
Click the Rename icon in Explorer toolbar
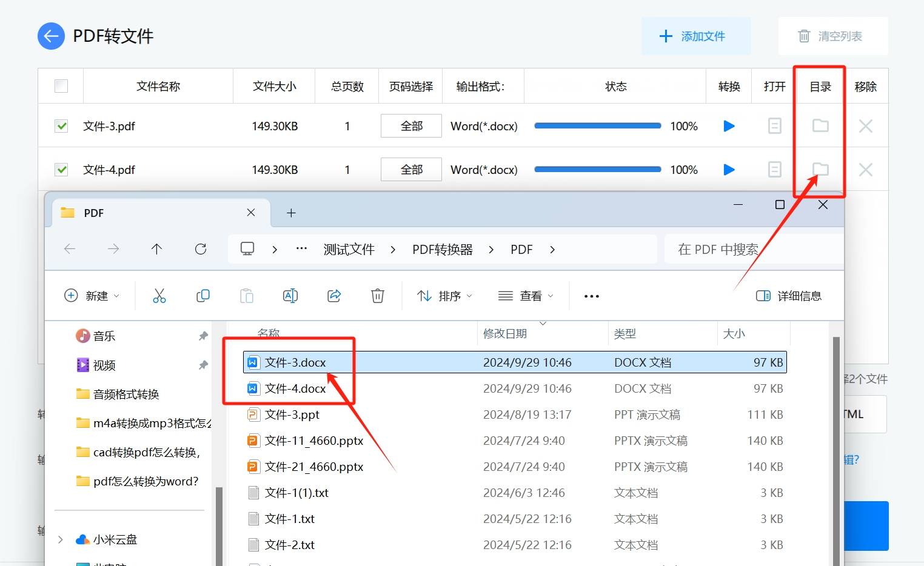[x=290, y=296]
